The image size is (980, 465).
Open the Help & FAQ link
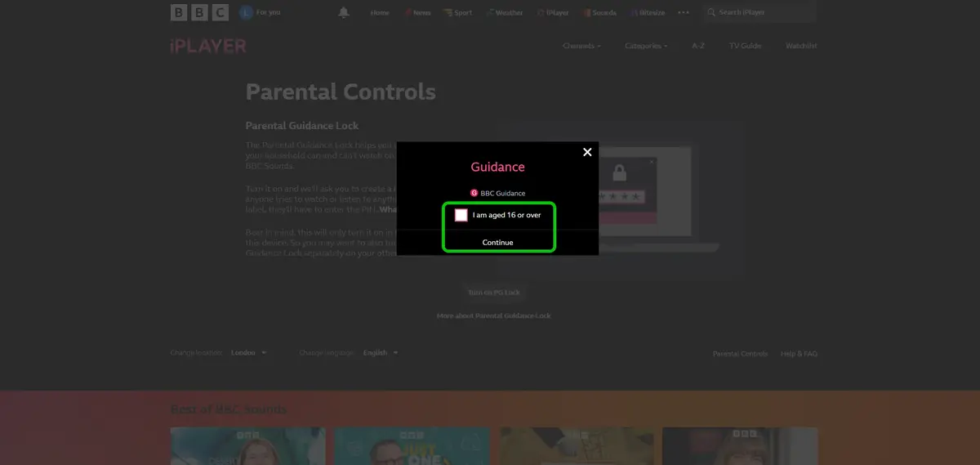tap(799, 354)
